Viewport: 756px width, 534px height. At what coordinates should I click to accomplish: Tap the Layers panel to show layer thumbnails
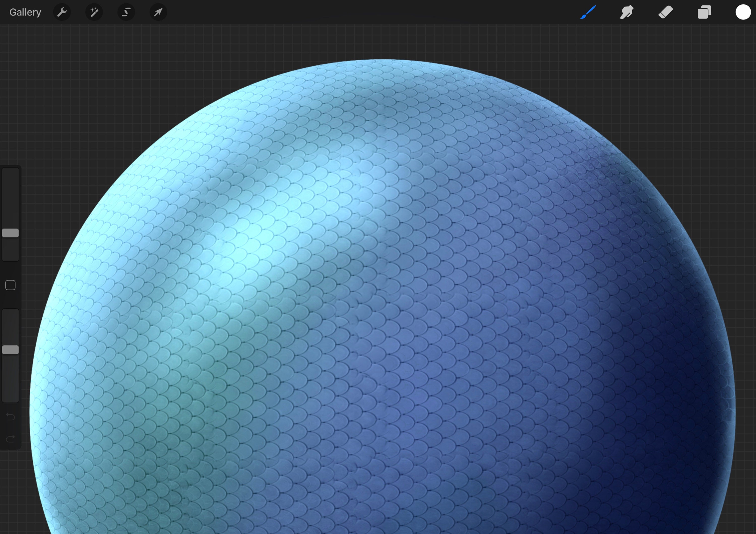(x=704, y=12)
